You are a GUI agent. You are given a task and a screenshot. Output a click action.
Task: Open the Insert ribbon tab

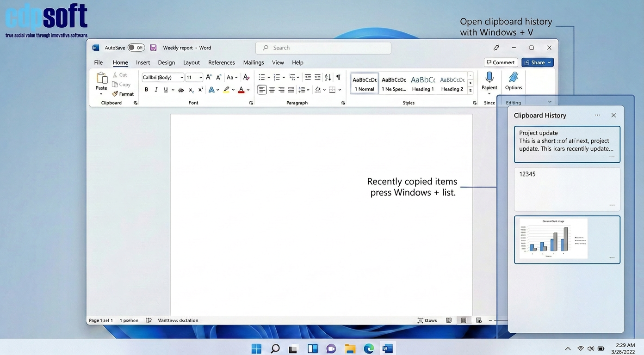click(x=143, y=62)
